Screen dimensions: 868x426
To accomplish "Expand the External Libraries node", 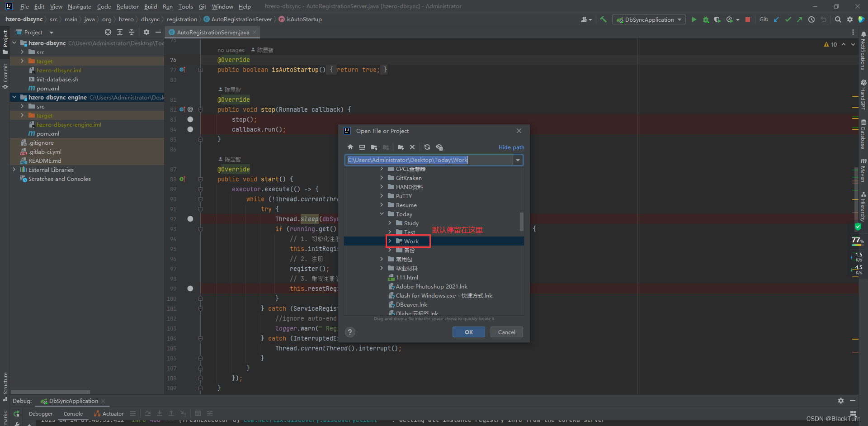I will click(x=14, y=170).
